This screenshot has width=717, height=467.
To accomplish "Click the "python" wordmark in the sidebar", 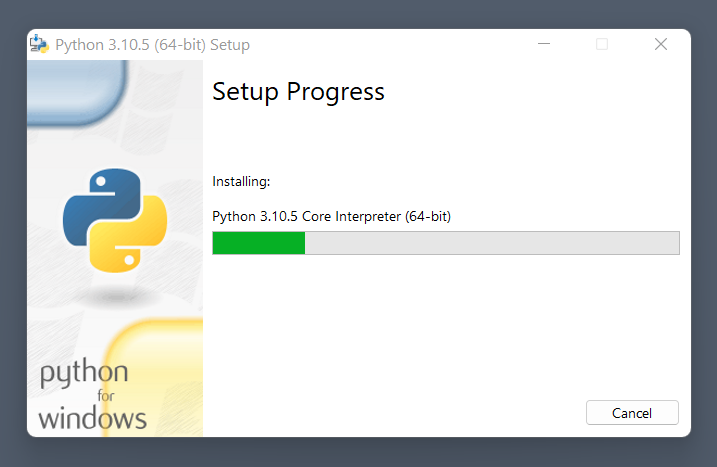I will pyautogui.click(x=84, y=373).
